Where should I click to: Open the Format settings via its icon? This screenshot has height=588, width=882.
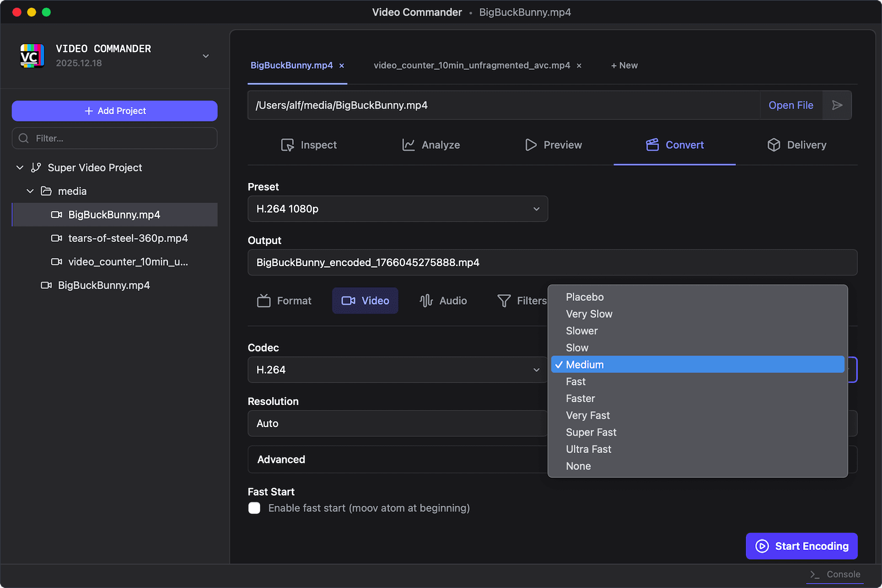[264, 301]
